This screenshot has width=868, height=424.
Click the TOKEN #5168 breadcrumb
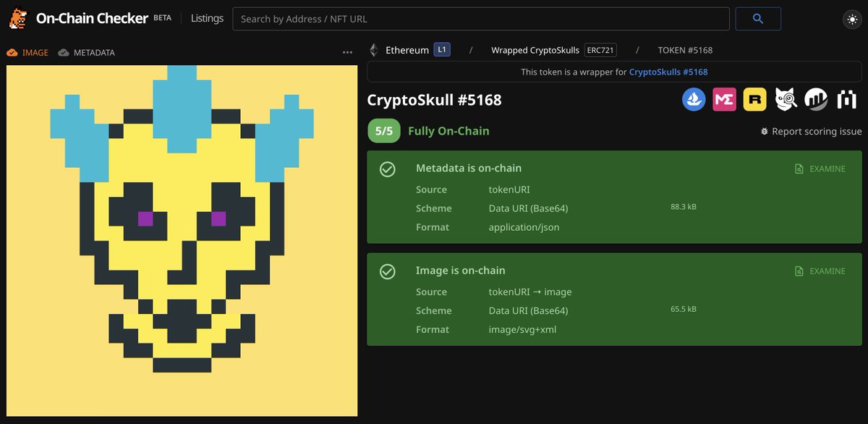(685, 50)
